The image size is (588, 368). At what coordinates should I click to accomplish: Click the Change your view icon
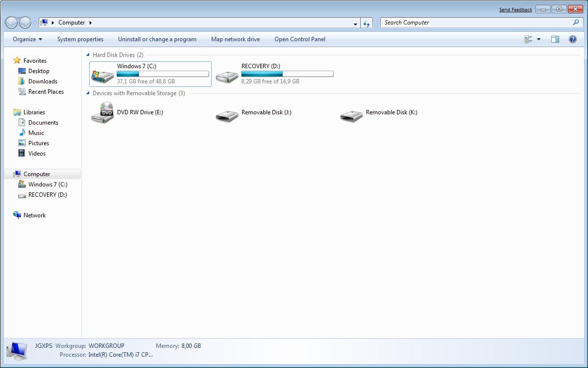pyautogui.click(x=528, y=39)
